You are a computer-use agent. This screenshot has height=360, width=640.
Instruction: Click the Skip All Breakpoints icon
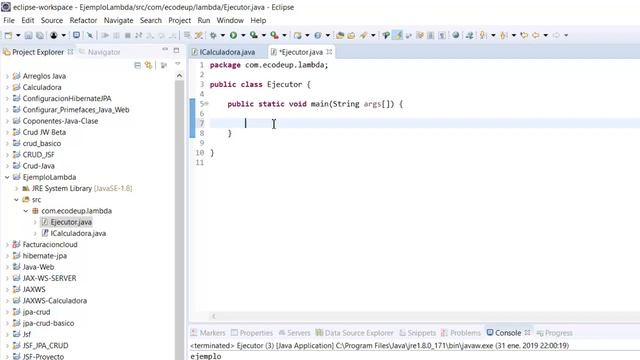(90, 36)
